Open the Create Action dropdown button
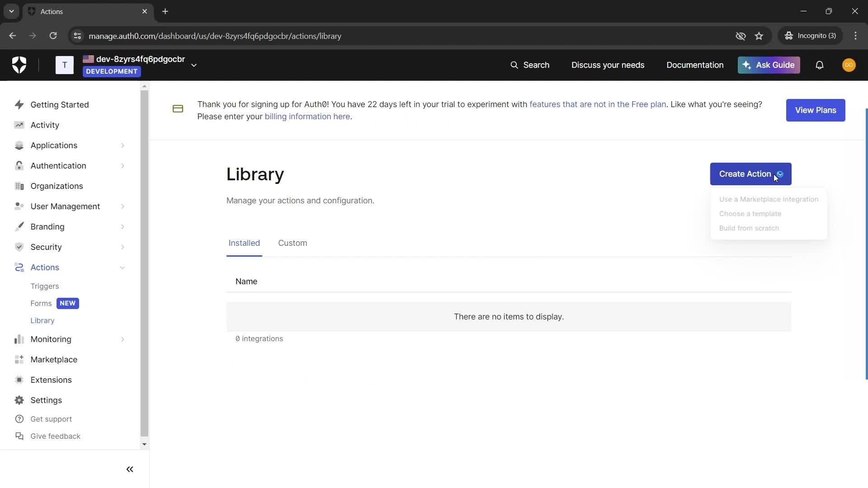 click(x=750, y=174)
